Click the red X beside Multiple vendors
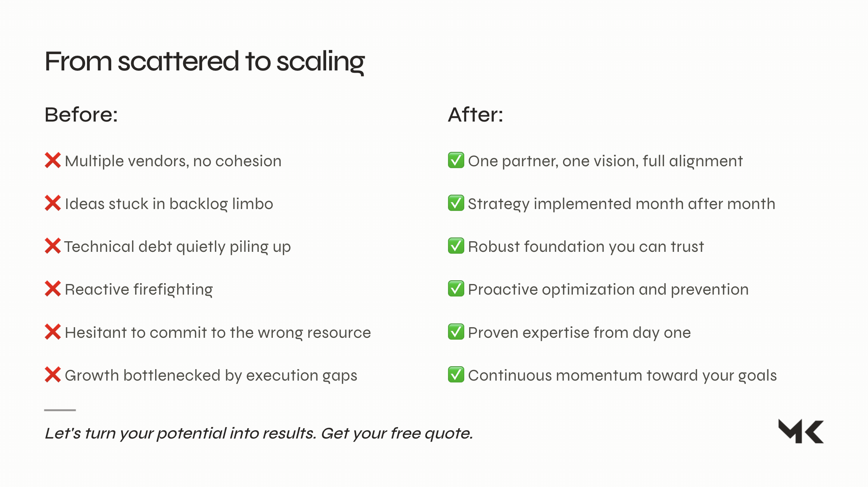 click(x=53, y=160)
